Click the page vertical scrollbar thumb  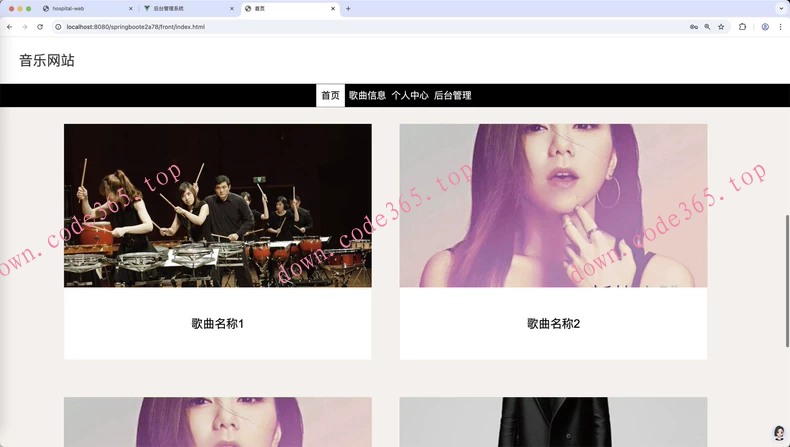click(787, 281)
